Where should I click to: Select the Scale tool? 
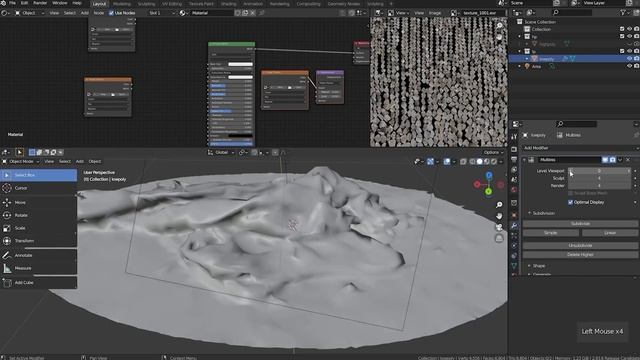pyautogui.click(x=38, y=228)
